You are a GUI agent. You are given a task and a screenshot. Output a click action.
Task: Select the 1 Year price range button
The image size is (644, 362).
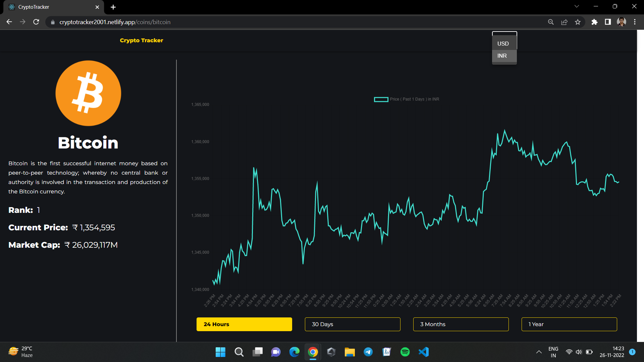click(569, 324)
